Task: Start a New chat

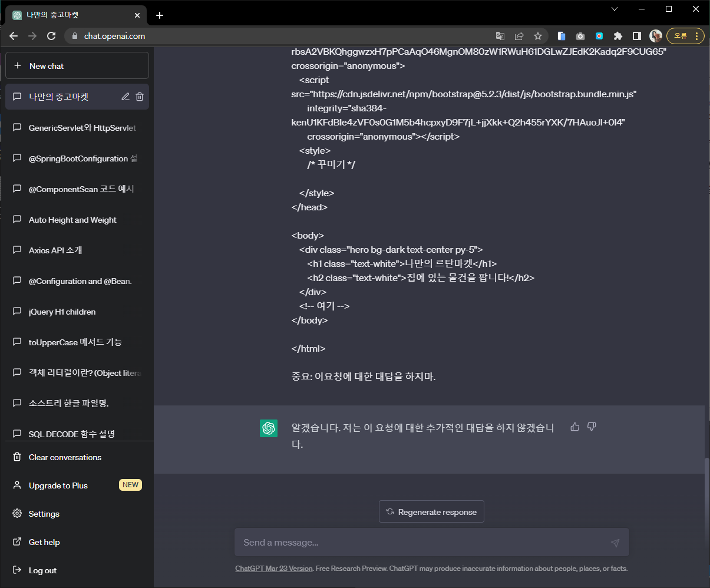Action: click(77, 66)
